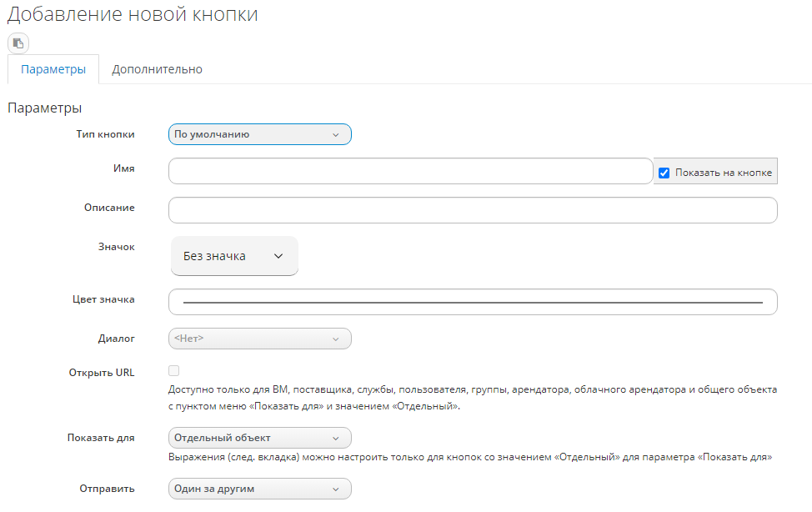Open the «Без значка» icon picker
Viewport: 812px width, 512px height.
coord(233,256)
